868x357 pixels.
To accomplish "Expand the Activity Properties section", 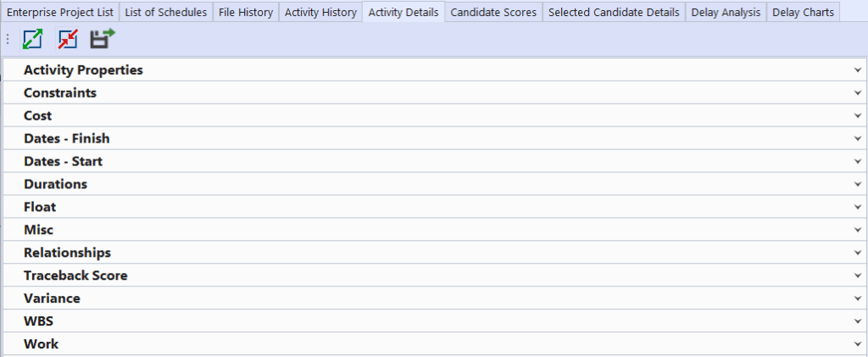I will point(83,70).
